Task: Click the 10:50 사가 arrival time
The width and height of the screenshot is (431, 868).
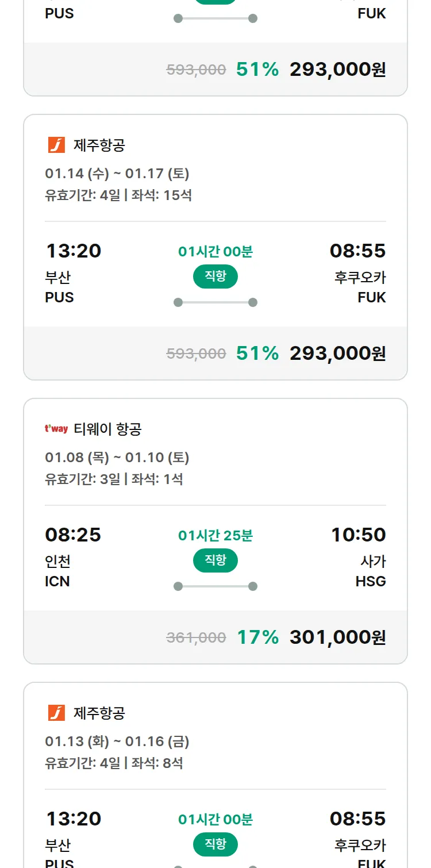Action: tap(358, 535)
